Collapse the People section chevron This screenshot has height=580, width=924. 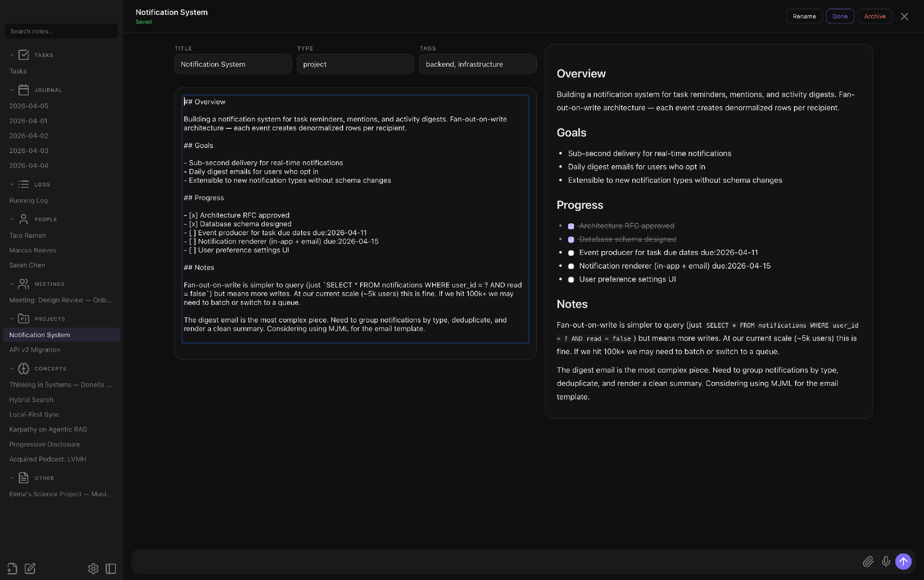pyautogui.click(x=12, y=219)
